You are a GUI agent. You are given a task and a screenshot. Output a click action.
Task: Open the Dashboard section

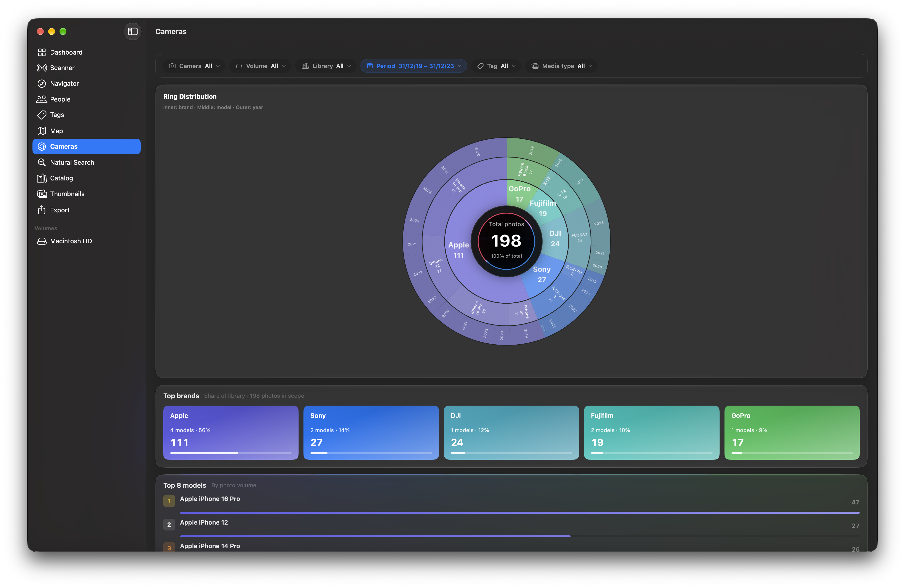[x=87, y=52]
